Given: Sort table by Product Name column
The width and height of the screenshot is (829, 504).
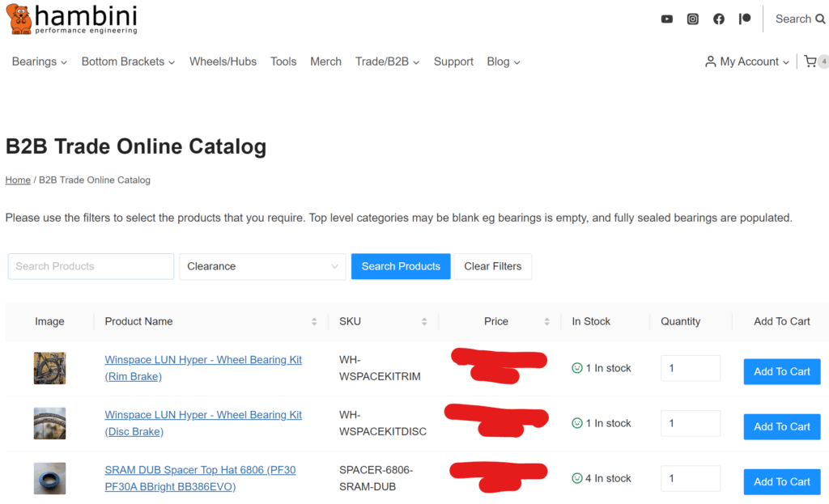Looking at the screenshot, I should point(314,322).
